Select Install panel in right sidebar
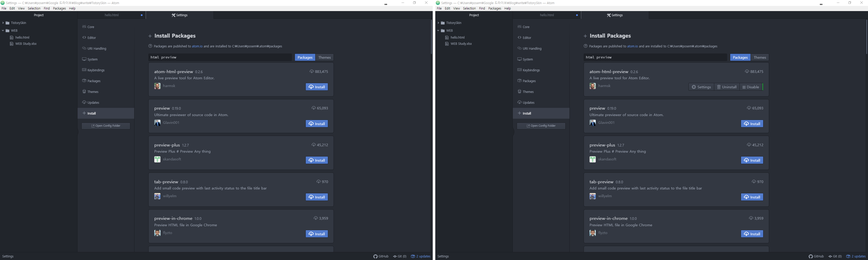 (x=541, y=113)
